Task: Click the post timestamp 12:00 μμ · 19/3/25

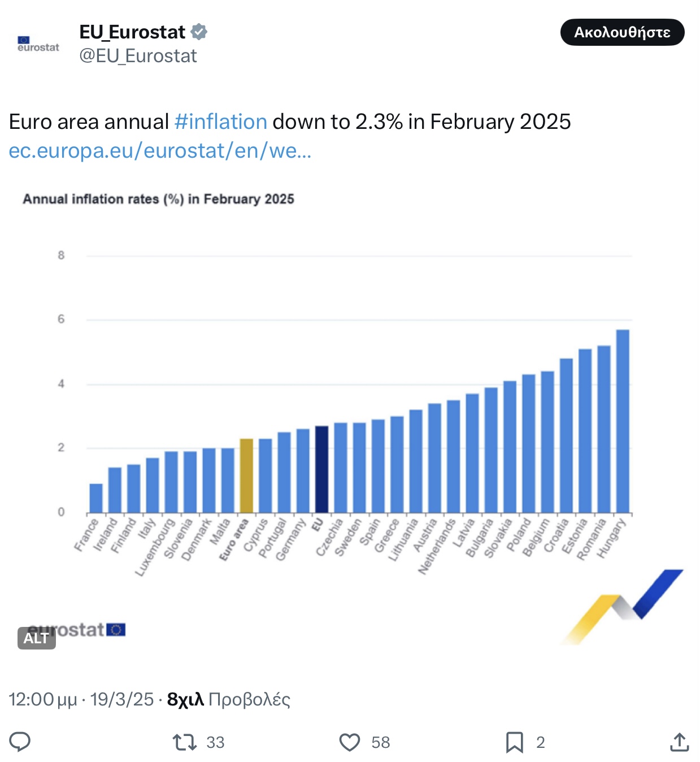Action: 81,699
